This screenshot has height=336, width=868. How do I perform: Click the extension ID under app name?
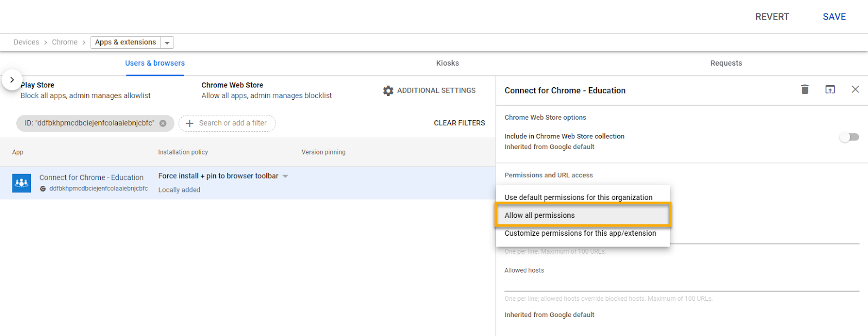(98, 189)
